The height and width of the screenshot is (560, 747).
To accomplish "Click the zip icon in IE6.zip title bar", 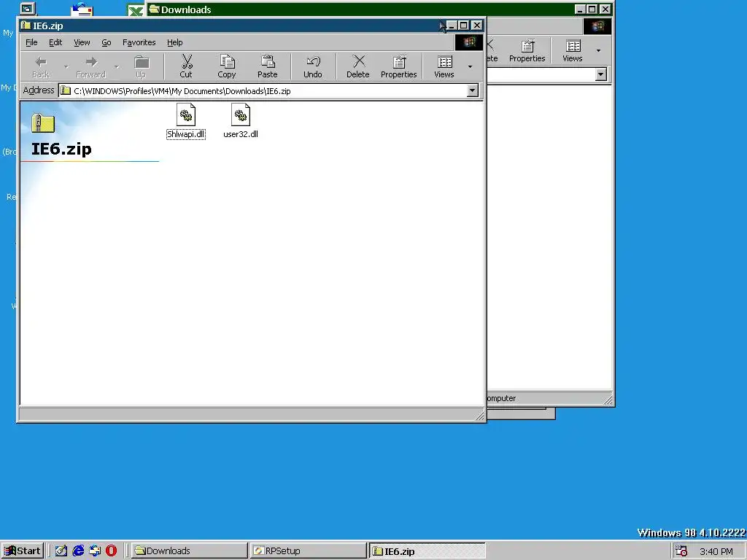I will (26, 26).
